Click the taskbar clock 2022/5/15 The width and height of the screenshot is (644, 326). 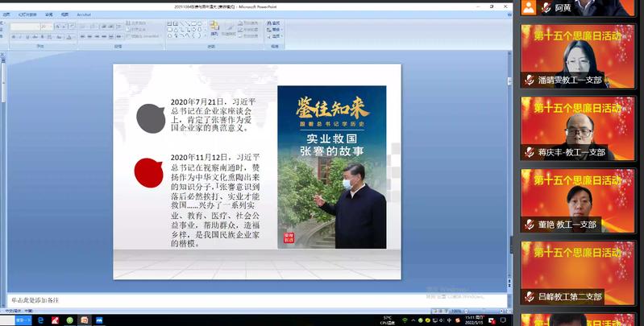(x=474, y=320)
